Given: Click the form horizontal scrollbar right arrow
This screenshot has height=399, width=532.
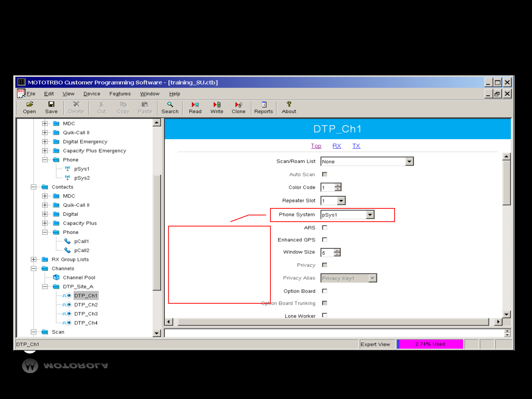Looking at the screenshot, I should click(x=498, y=322).
